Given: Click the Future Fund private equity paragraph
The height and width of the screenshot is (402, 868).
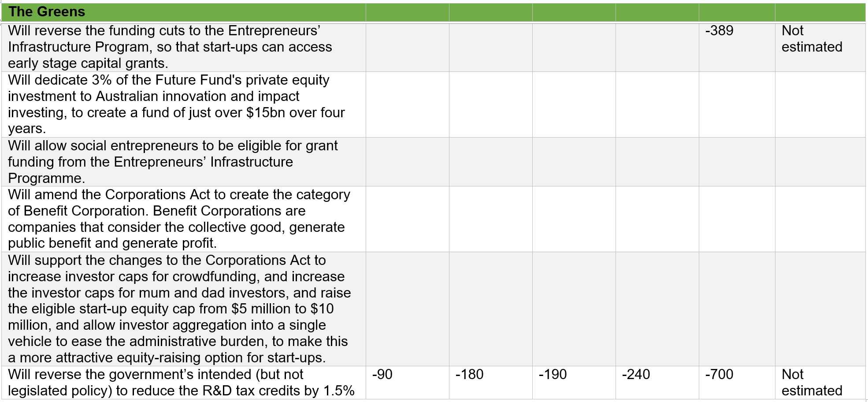Looking at the screenshot, I should click(x=176, y=104).
